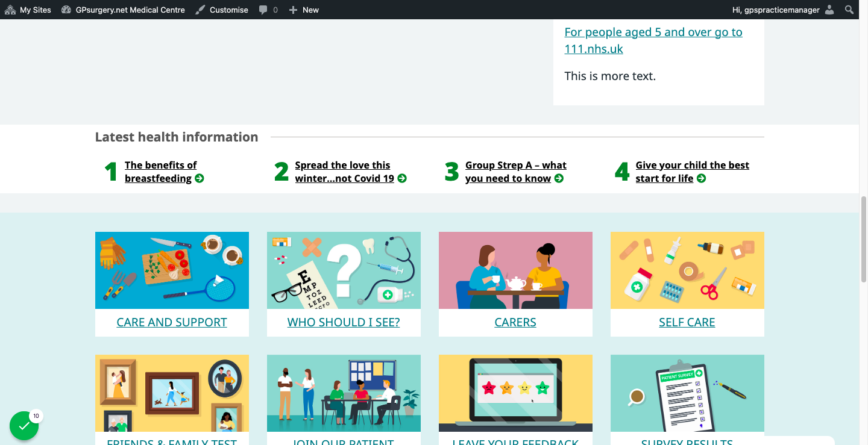Viewport: 868px width, 445px height.
Task: Open the user avatar icon
Action: coord(829,10)
